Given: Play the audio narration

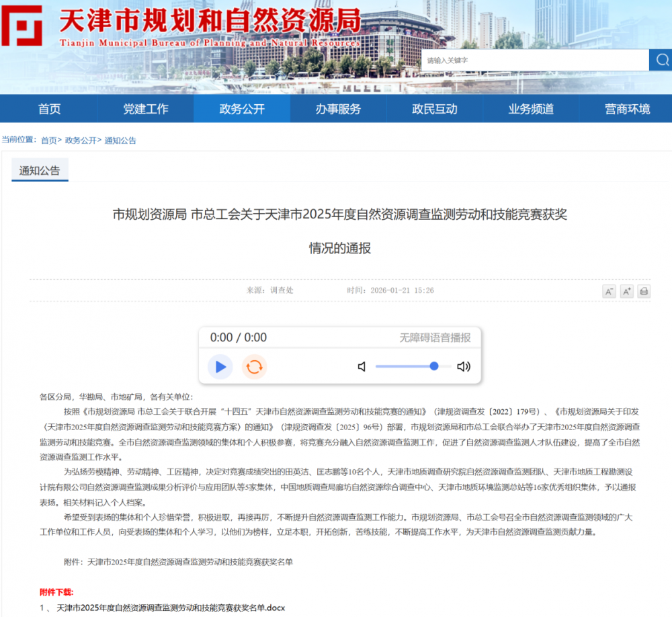Looking at the screenshot, I should click(220, 366).
